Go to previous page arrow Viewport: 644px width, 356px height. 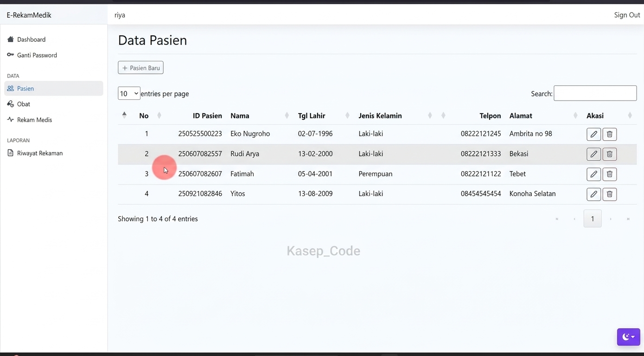(x=574, y=219)
